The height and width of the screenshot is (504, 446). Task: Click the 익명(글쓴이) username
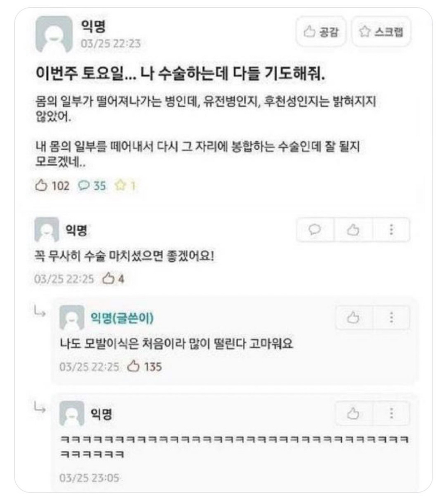pyautogui.click(x=122, y=318)
